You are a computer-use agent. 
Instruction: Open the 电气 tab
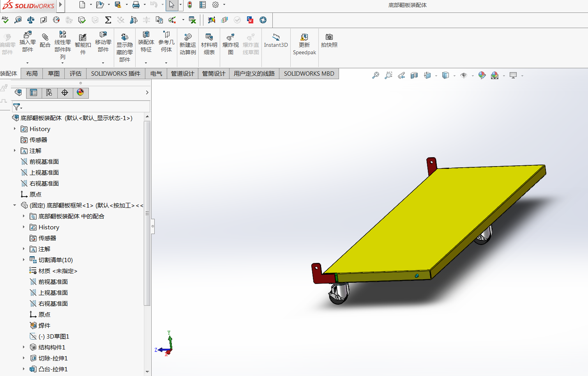[156, 73]
